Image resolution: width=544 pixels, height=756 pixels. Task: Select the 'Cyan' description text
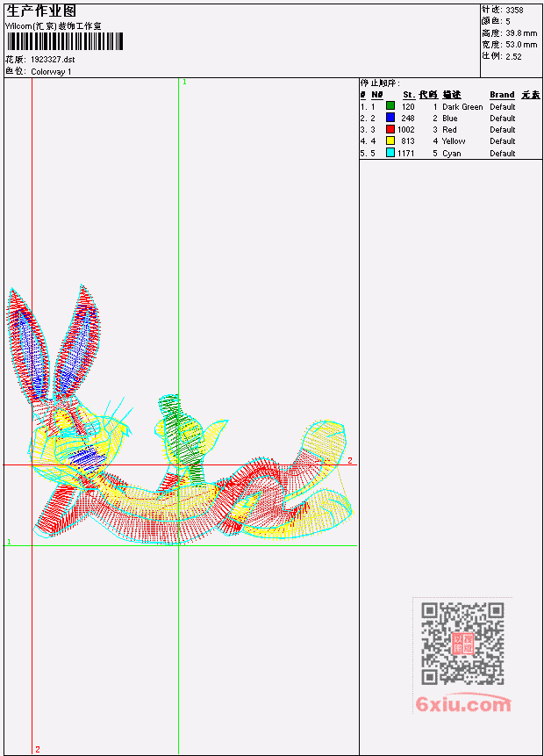pyautogui.click(x=452, y=154)
